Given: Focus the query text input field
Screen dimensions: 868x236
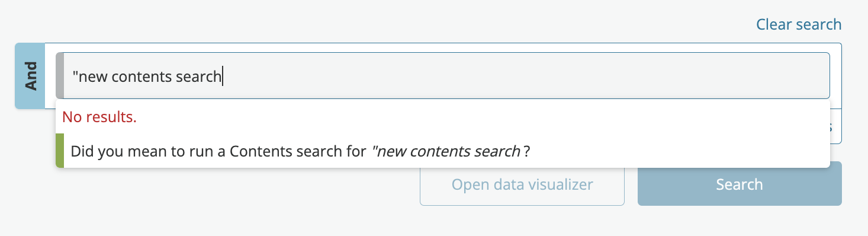Looking at the screenshot, I should pyautogui.click(x=443, y=76).
